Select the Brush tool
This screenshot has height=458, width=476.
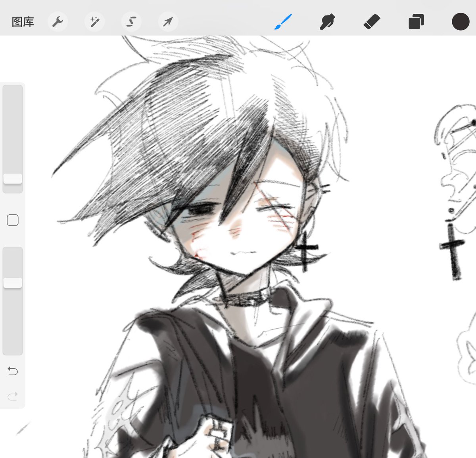(x=283, y=21)
